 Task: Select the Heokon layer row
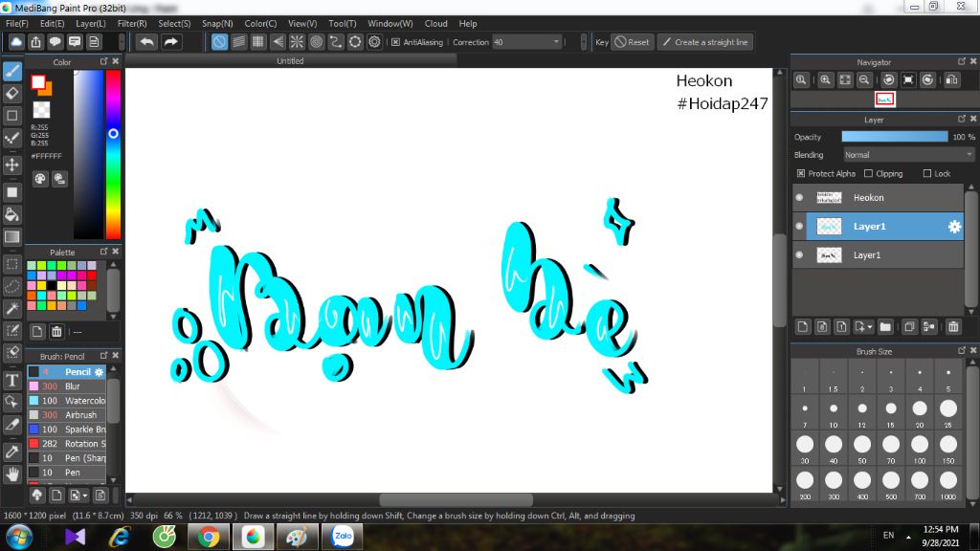(x=879, y=197)
